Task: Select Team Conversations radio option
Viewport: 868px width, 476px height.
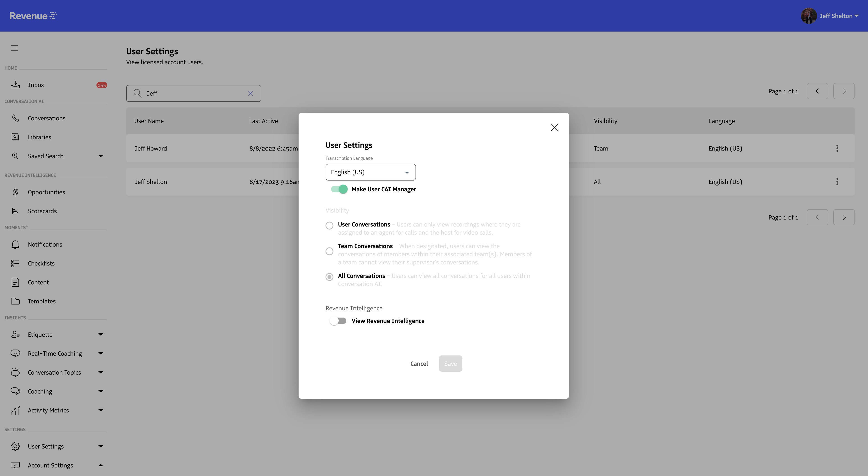Action: 329,251
